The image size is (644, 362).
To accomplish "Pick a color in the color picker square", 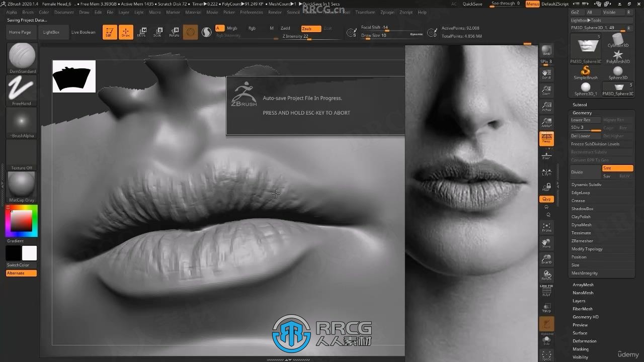I will point(22,221).
